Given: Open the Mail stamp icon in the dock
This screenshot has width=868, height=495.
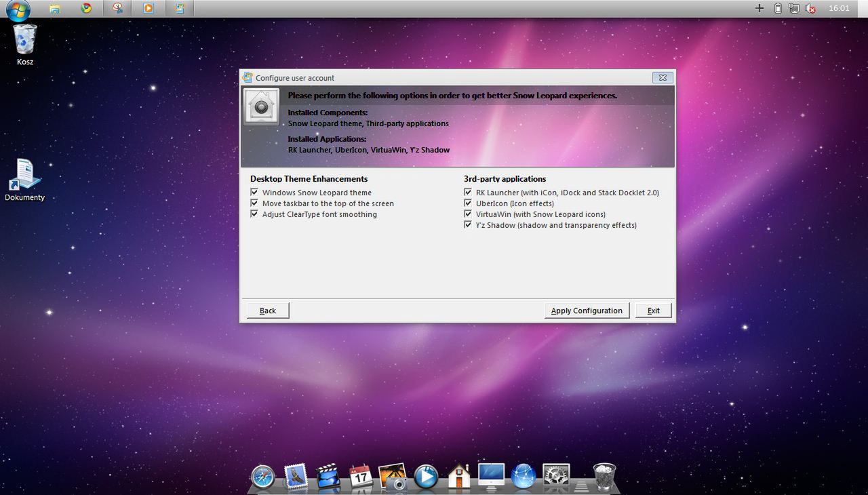Looking at the screenshot, I should (x=296, y=477).
